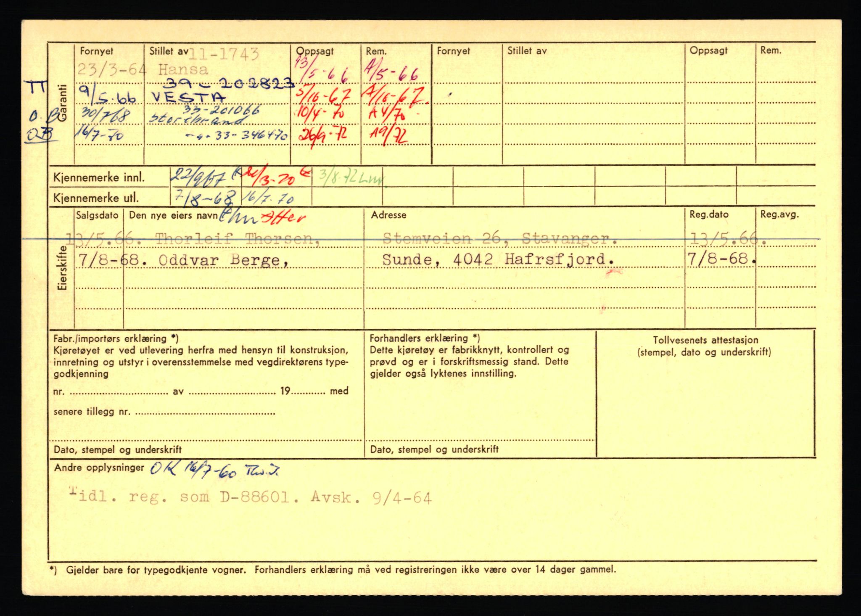The height and width of the screenshot is (616, 861).
Task: Click the handwritten 'TT' margin mark
Action: point(35,88)
